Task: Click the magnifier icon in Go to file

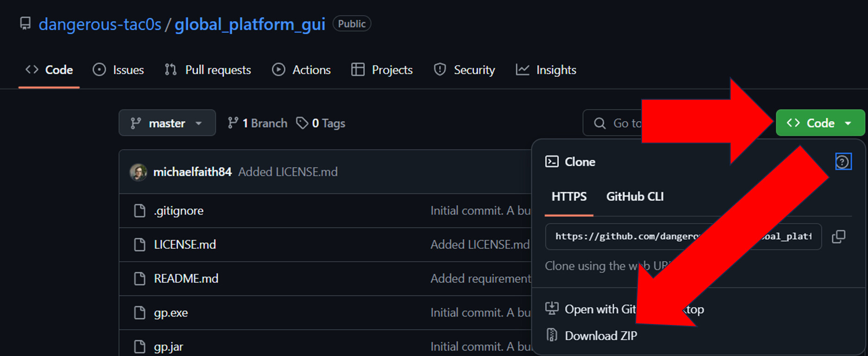Action: (x=600, y=123)
